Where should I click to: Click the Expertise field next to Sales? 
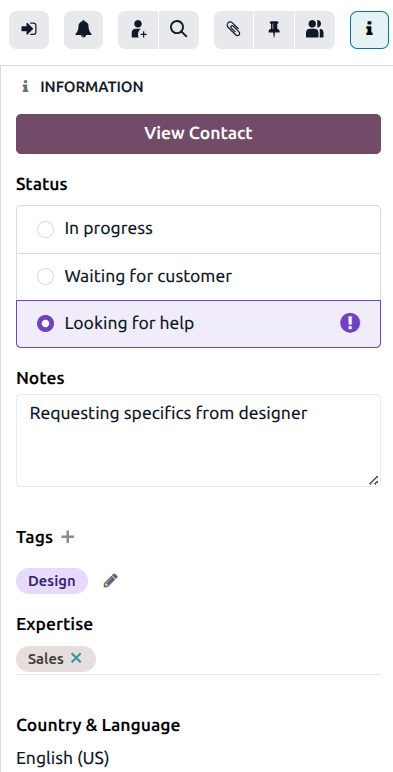(x=238, y=659)
